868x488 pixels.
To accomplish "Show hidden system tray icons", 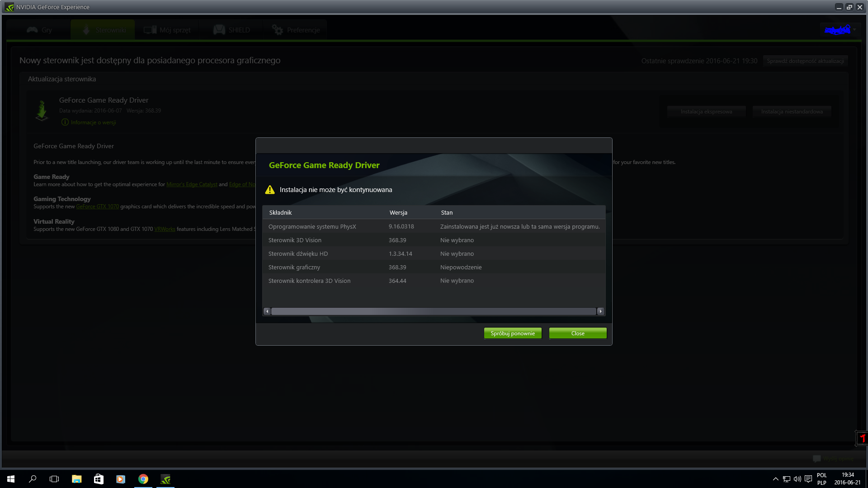I will point(776,479).
